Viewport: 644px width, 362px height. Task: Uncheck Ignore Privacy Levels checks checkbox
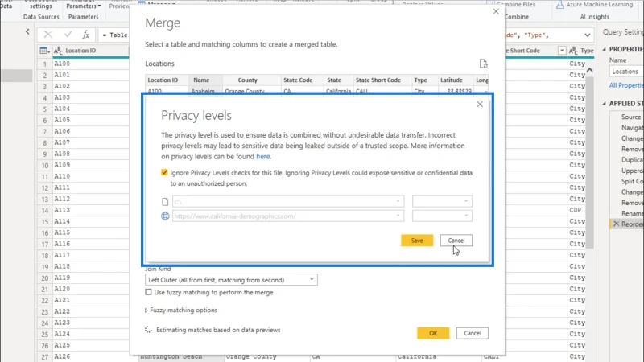click(x=164, y=172)
